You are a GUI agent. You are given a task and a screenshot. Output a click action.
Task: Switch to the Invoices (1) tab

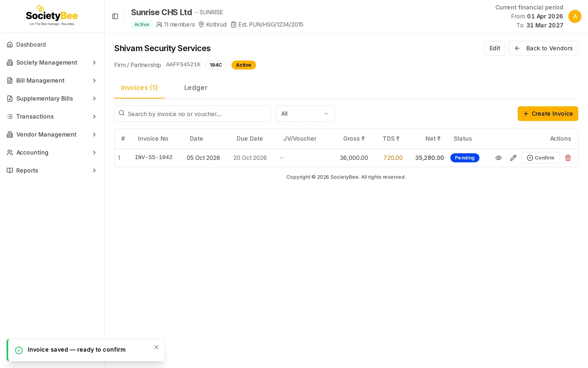point(139,88)
